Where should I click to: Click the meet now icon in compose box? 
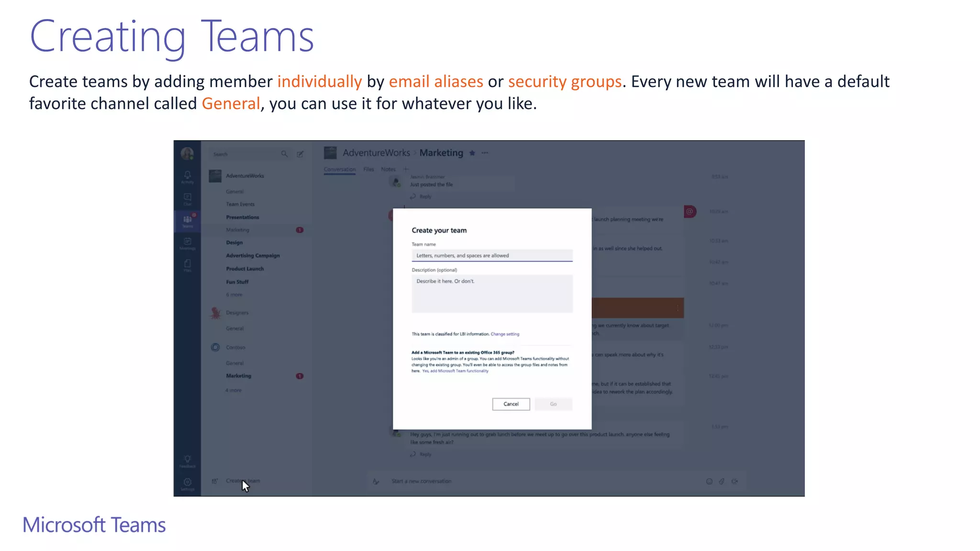[x=735, y=481]
